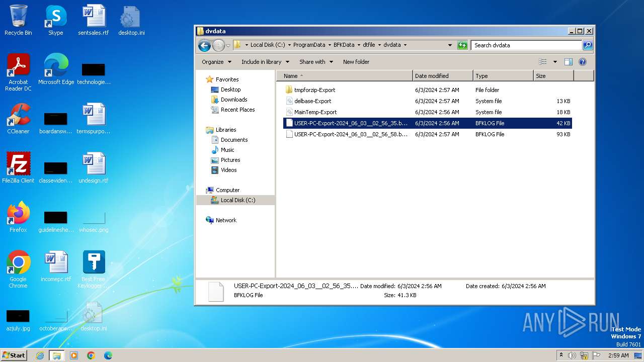644x362 pixels.
Task: Open Include in library menu
Action: [x=265, y=62]
